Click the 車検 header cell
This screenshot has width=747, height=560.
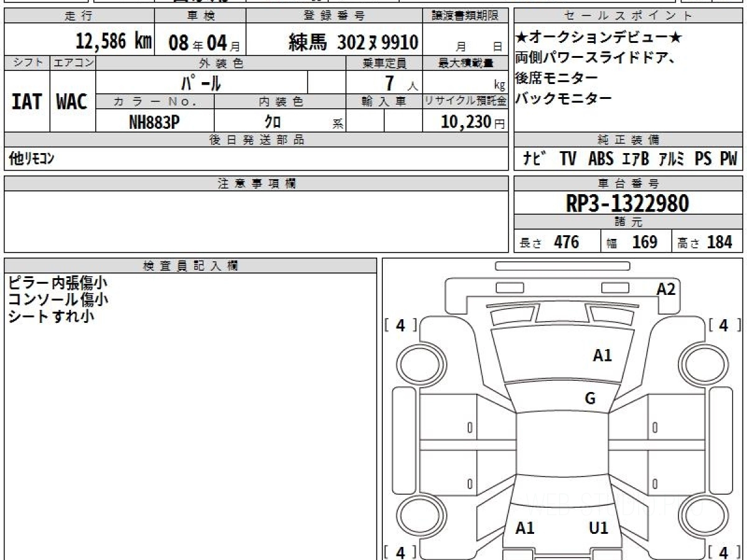click(200, 16)
